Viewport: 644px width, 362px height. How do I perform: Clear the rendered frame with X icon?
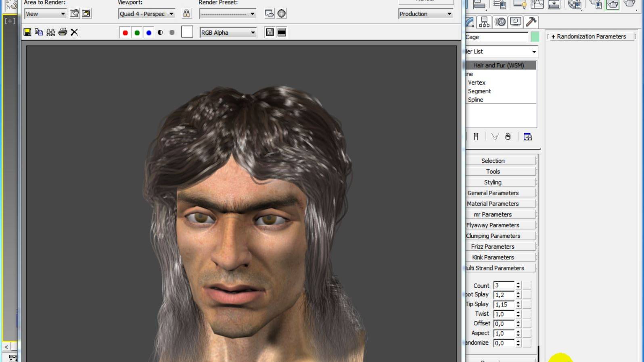click(x=74, y=32)
